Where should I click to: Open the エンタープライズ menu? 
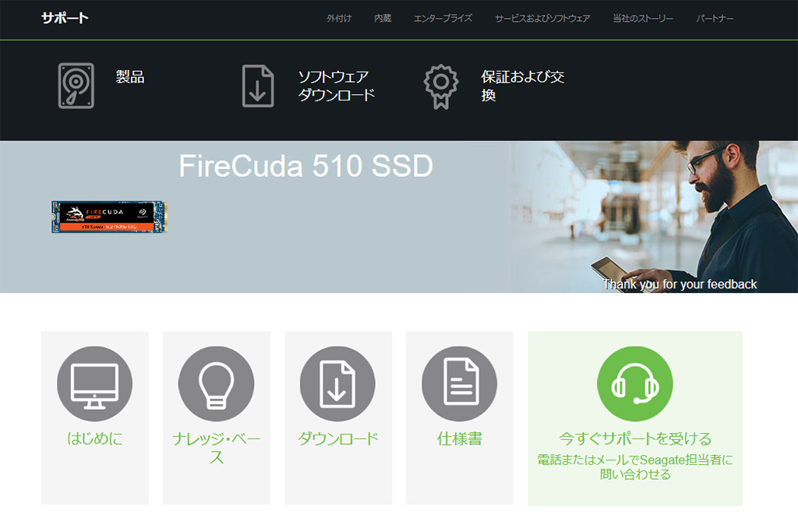point(443,19)
